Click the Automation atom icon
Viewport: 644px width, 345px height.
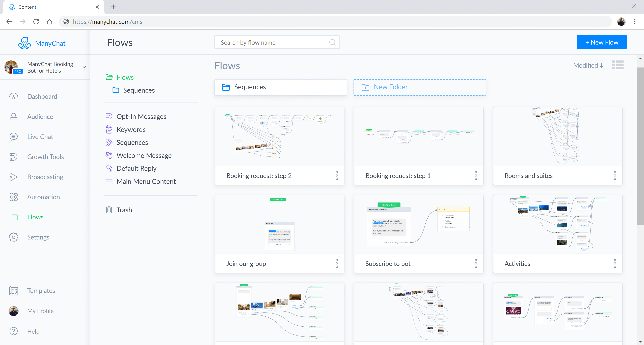click(13, 197)
